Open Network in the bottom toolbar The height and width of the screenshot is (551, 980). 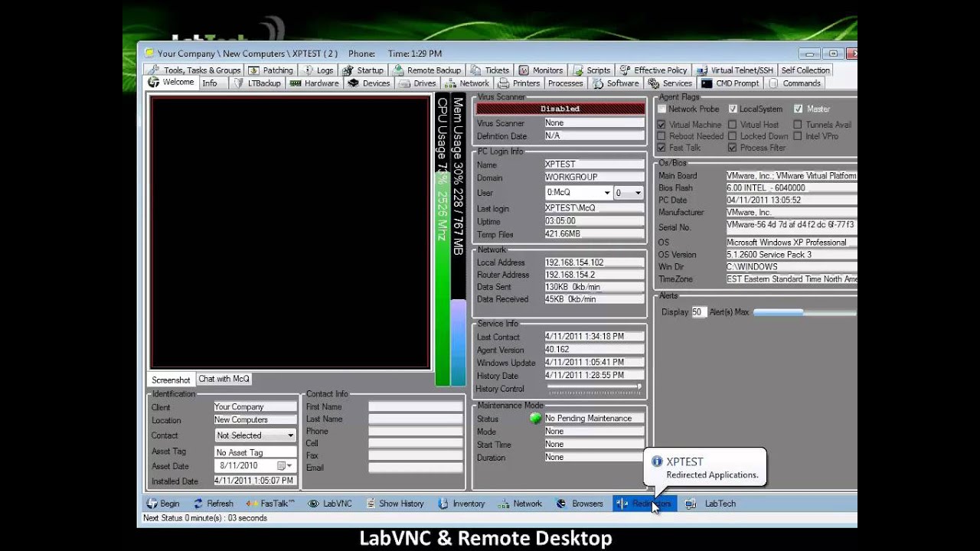pyautogui.click(x=520, y=504)
